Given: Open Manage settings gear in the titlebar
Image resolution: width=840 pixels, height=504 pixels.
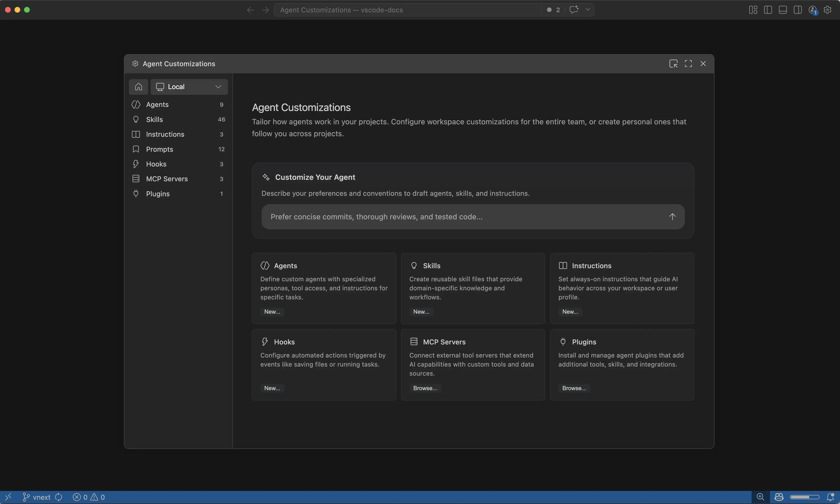Looking at the screenshot, I should [x=827, y=10].
